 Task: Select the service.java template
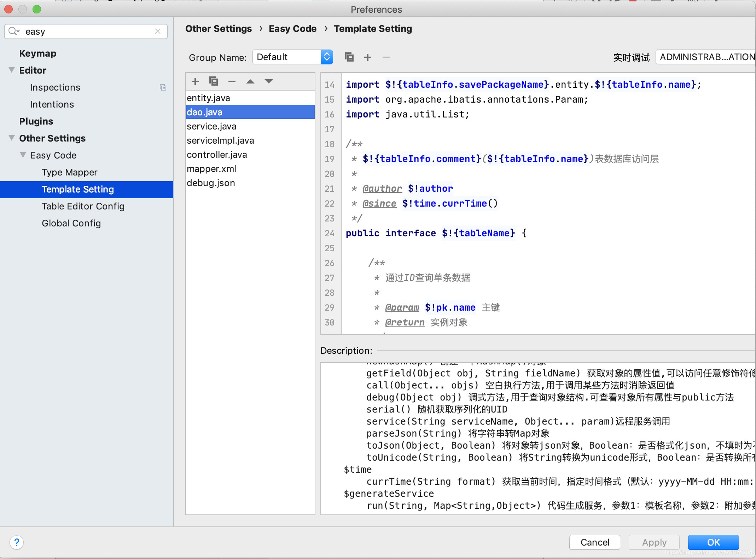pos(250,126)
